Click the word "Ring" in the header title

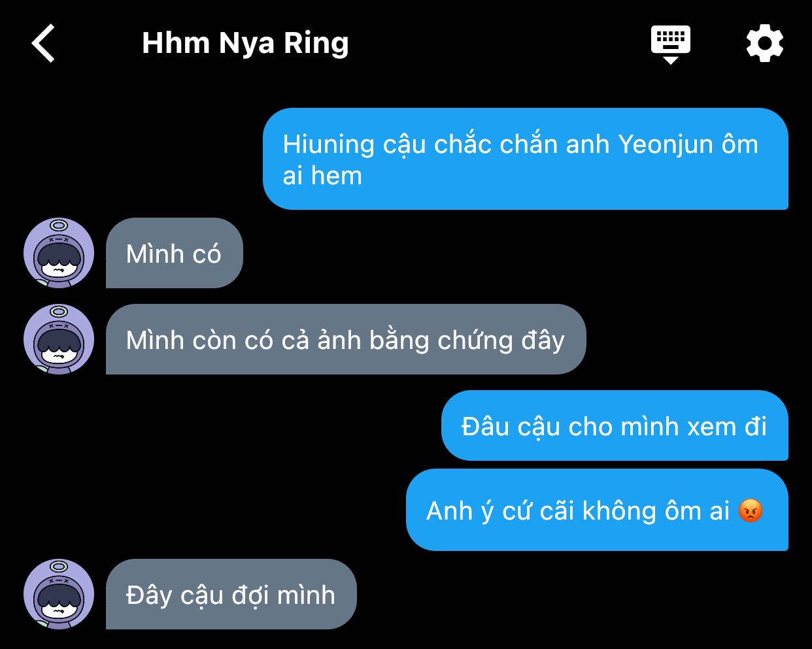click(316, 43)
